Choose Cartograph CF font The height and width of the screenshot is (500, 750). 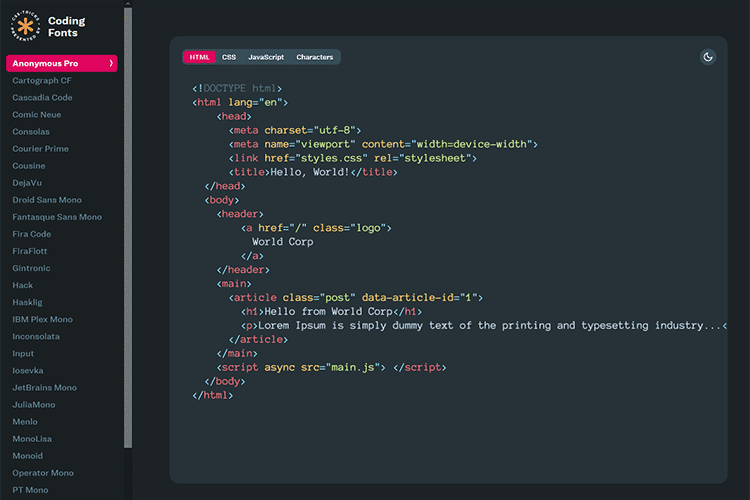click(42, 81)
